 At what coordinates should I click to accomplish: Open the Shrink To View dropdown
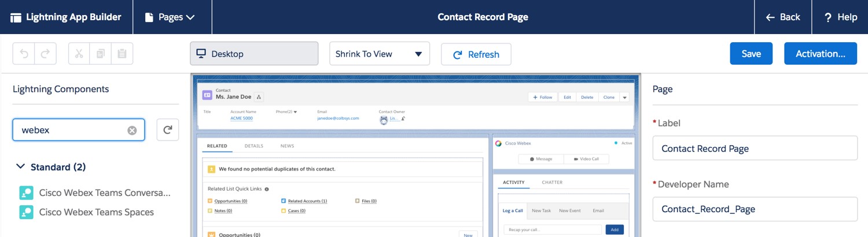(380, 54)
